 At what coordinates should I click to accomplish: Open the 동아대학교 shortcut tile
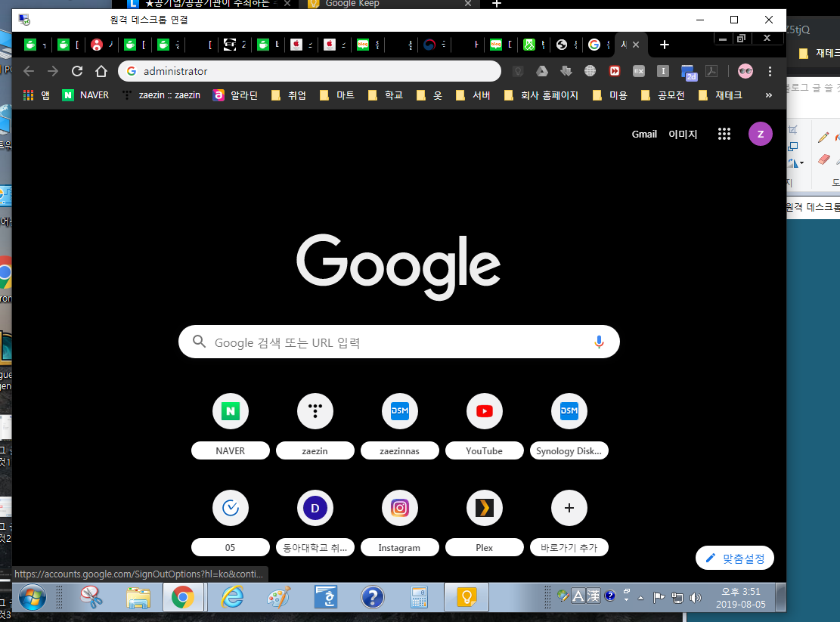[x=315, y=523]
